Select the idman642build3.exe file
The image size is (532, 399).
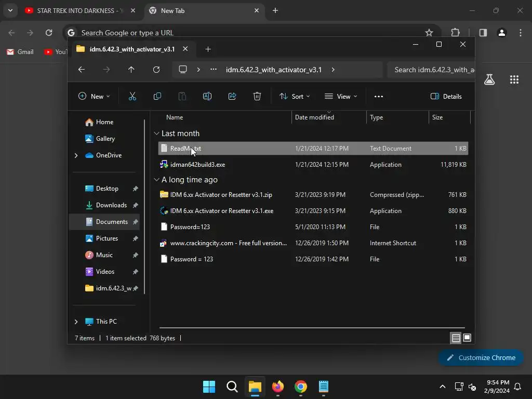pyautogui.click(x=313, y=165)
